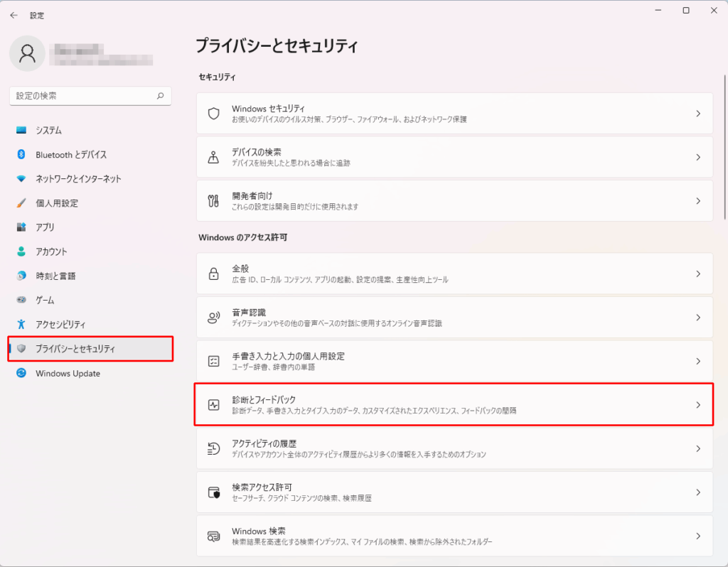Go to Windows Update section
Screen dimensions: 728x567
click(90, 372)
